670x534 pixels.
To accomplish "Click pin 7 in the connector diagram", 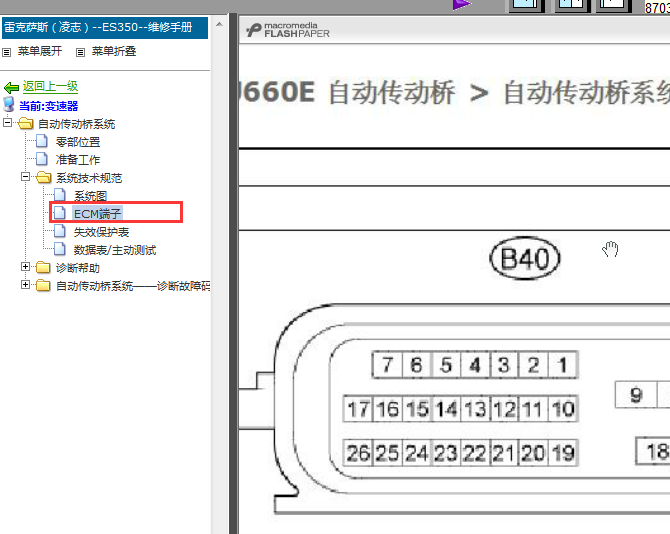I will pyautogui.click(x=387, y=365).
